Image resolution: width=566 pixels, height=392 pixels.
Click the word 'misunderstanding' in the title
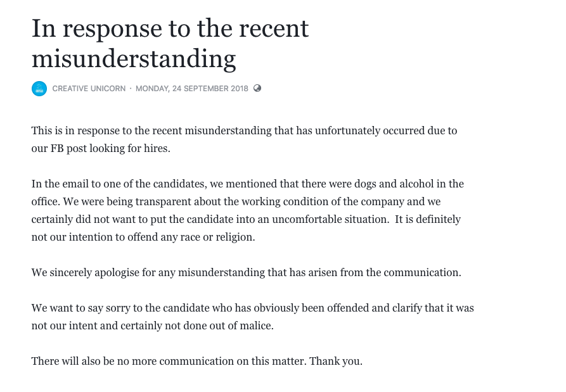click(134, 58)
